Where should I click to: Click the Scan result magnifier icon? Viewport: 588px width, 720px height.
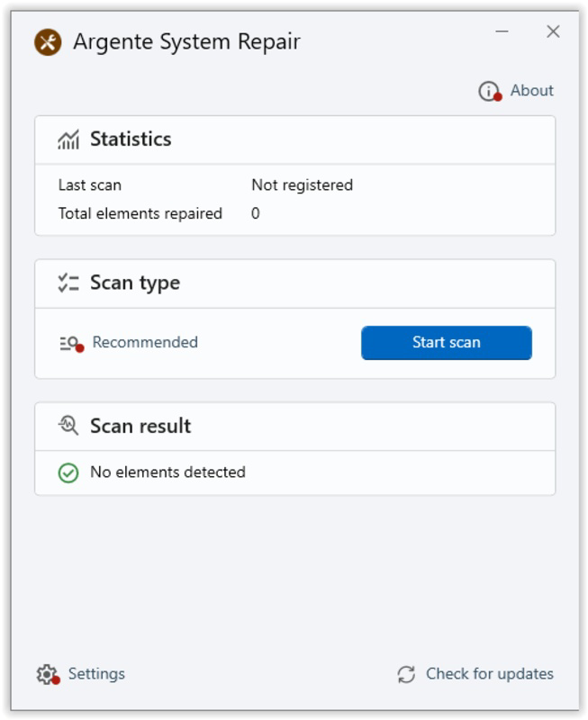68,426
